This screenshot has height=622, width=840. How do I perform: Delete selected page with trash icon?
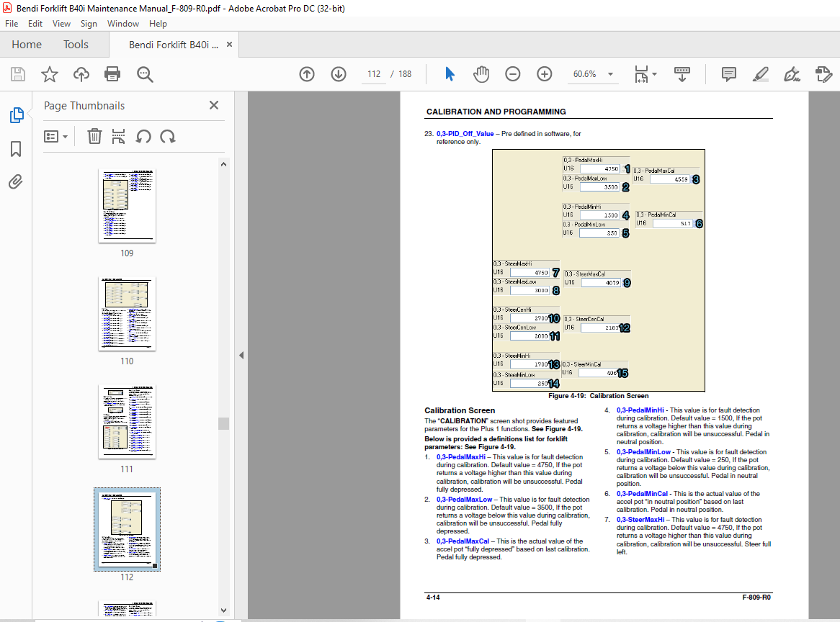click(94, 137)
